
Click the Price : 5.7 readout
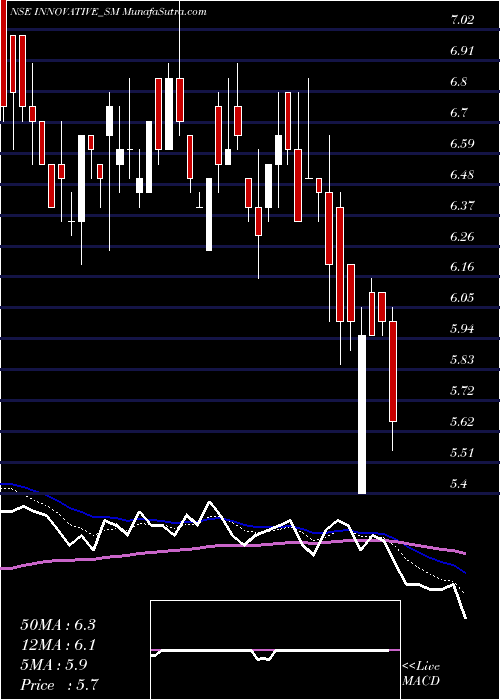59,685
